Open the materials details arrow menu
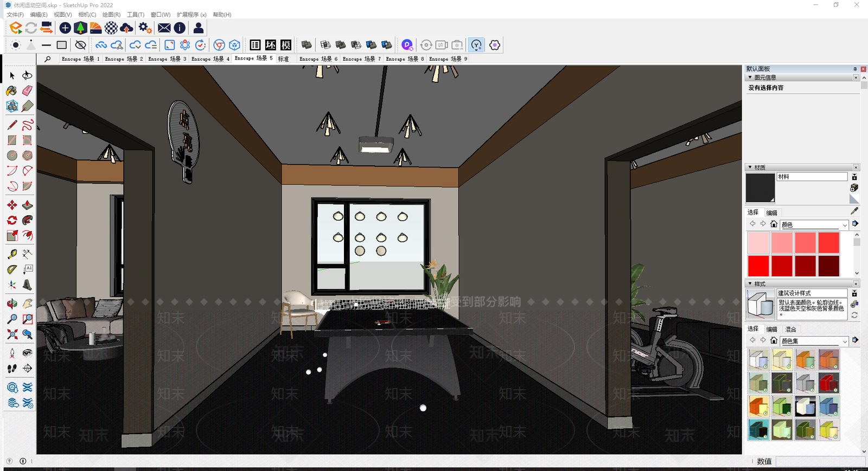The width and height of the screenshot is (868, 471). 855,224
